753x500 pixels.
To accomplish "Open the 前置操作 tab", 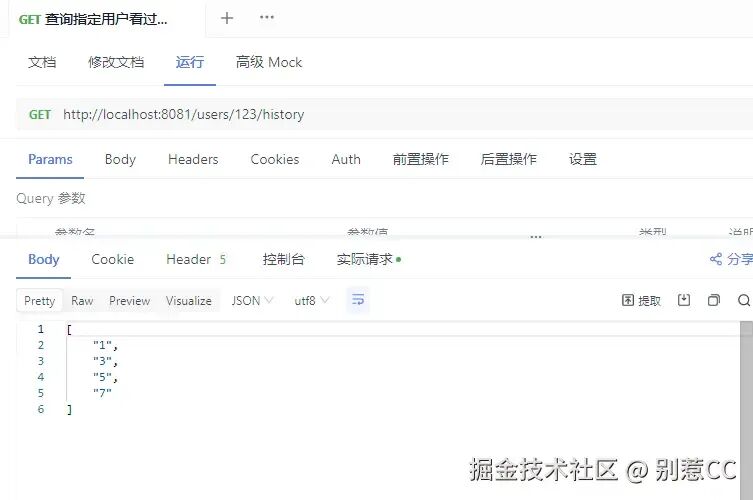I will coord(421,159).
